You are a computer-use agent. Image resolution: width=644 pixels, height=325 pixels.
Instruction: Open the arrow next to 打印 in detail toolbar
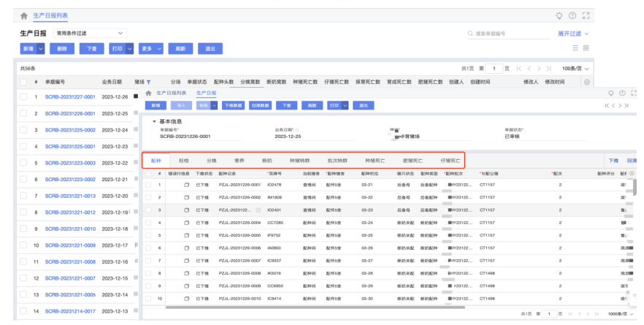click(345, 106)
